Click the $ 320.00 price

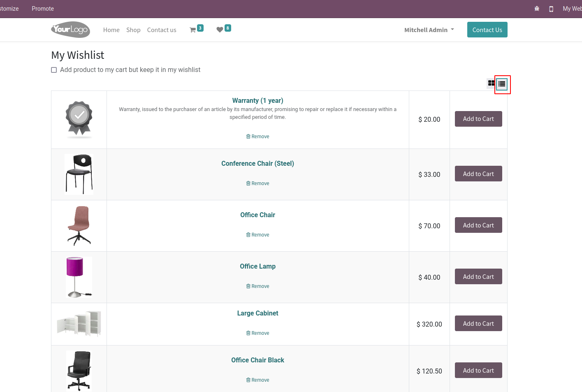[x=429, y=324]
